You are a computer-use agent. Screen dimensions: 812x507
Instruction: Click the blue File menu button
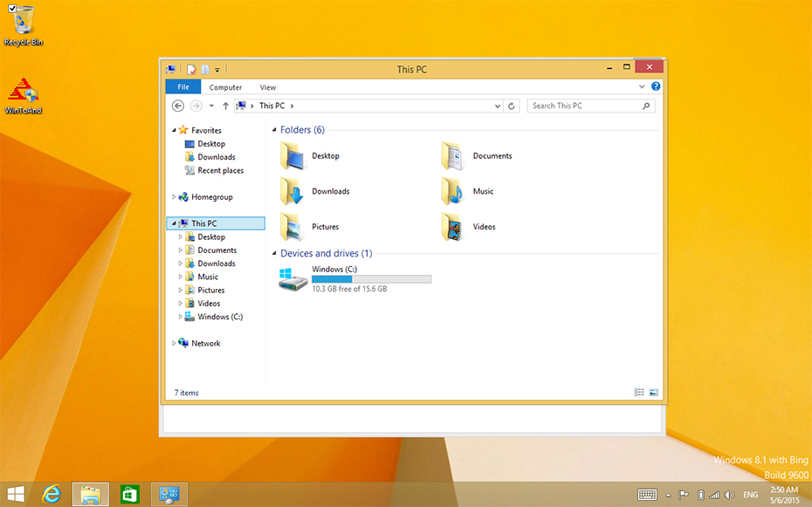click(183, 87)
